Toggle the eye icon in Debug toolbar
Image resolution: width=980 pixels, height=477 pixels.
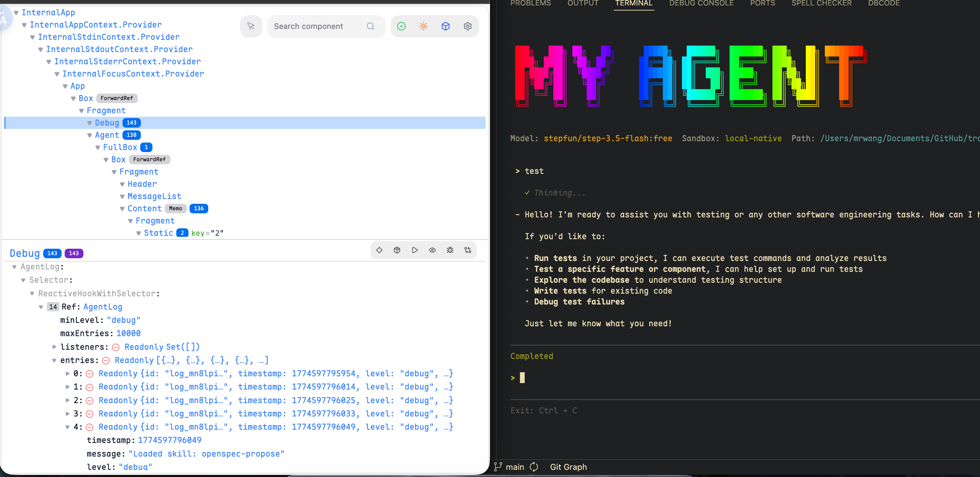point(432,250)
